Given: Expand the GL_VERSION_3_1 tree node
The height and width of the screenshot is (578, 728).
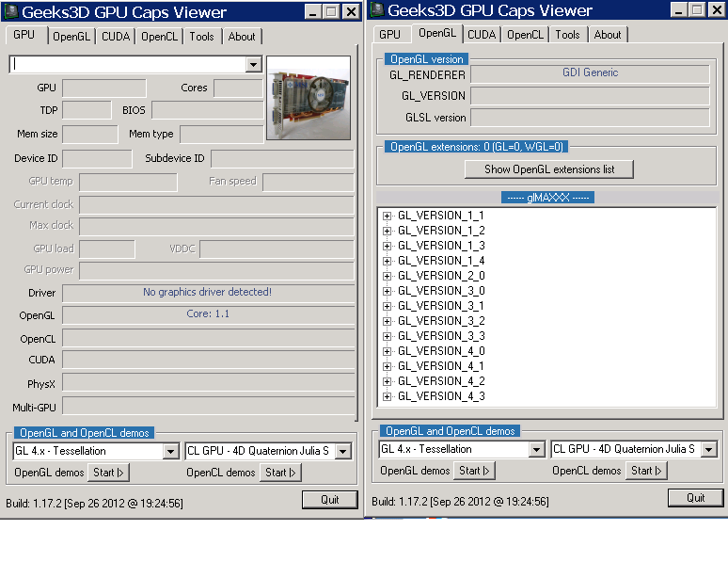Looking at the screenshot, I should coord(387,306).
